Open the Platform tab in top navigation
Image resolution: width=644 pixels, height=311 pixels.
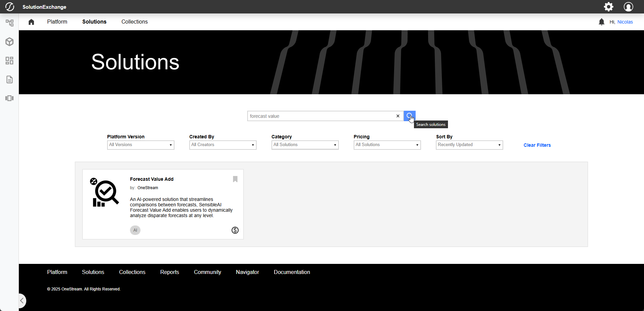tap(57, 22)
